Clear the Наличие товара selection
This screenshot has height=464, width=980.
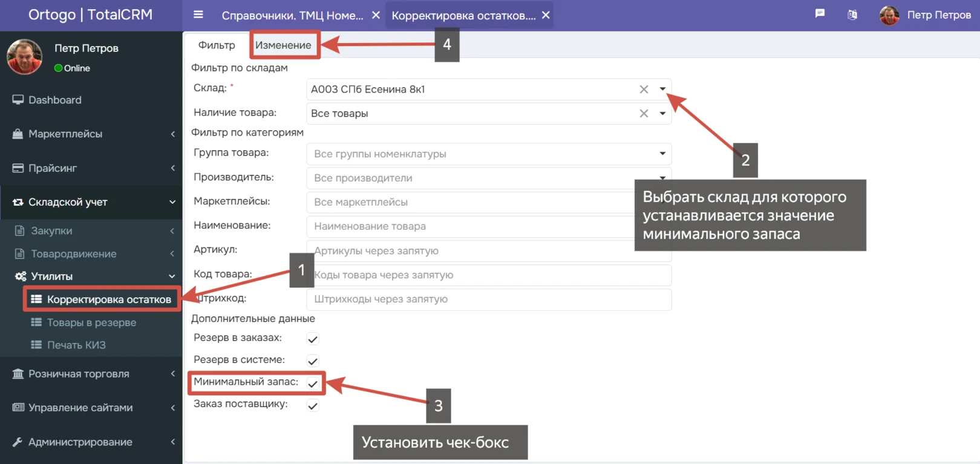[x=644, y=114]
